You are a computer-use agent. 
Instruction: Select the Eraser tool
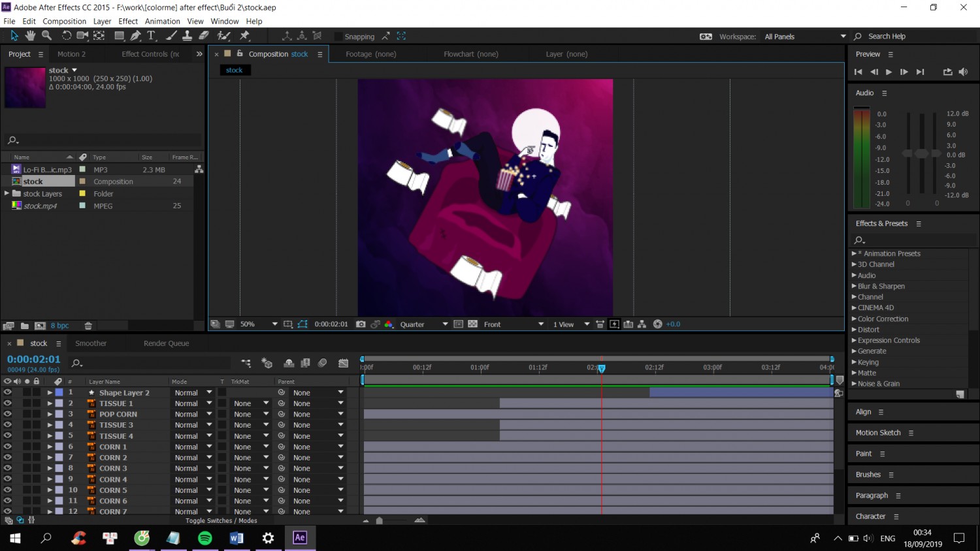(x=203, y=35)
